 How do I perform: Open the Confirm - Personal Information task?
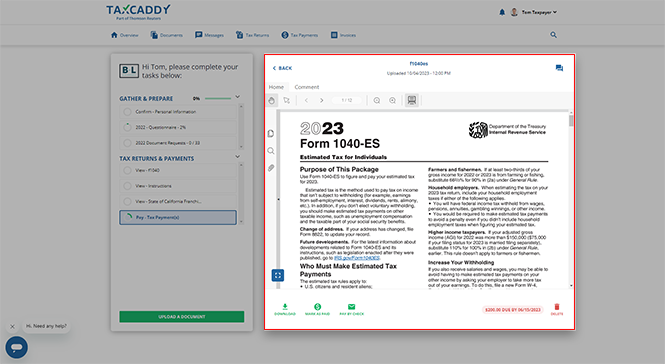(178, 112)
